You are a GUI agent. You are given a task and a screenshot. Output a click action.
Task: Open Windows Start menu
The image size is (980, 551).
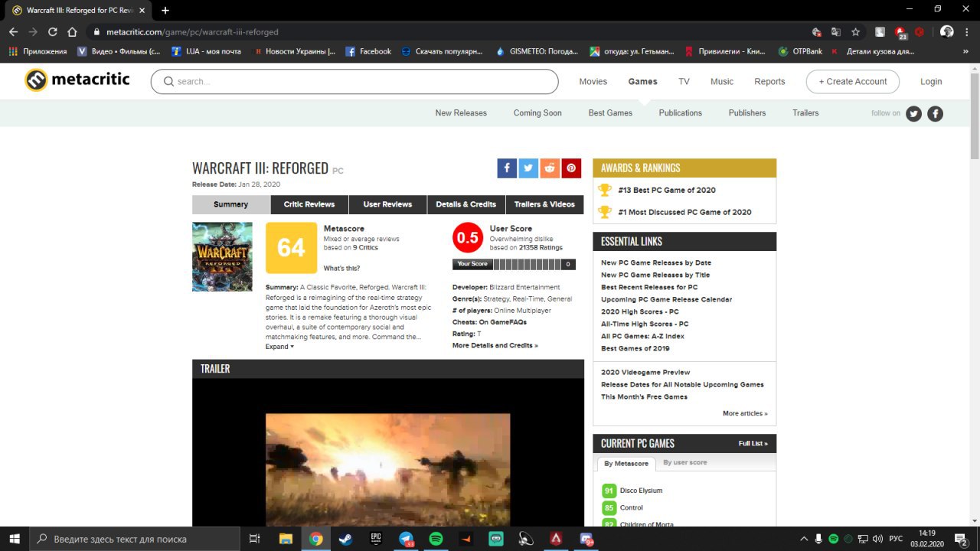[14, 539]
